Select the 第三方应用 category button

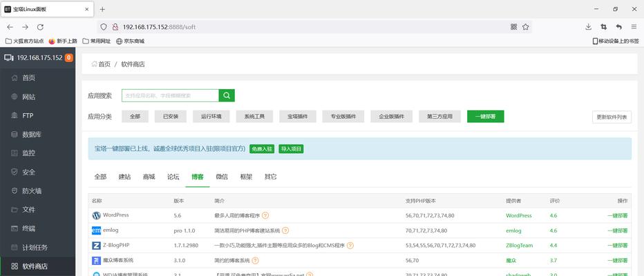point(440,117)
